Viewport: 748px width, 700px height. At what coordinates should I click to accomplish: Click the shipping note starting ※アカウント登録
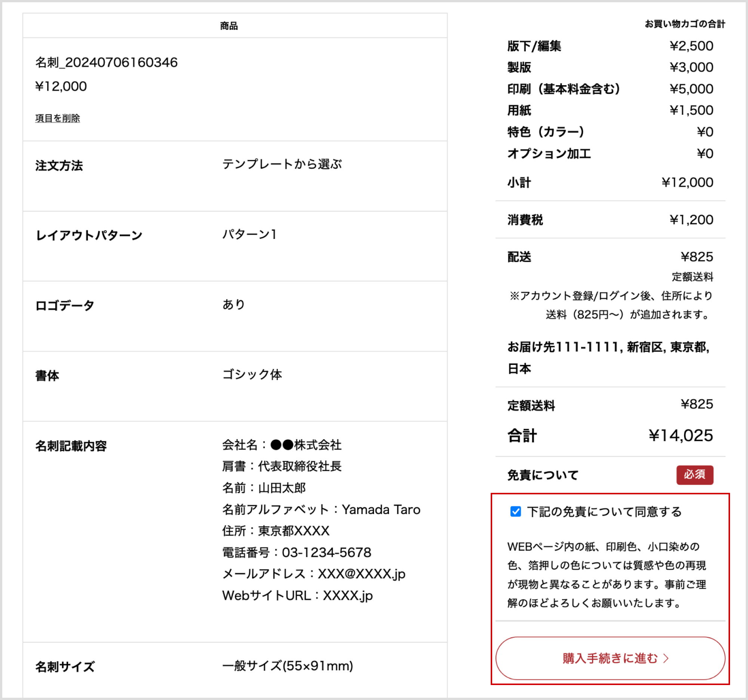611,305
